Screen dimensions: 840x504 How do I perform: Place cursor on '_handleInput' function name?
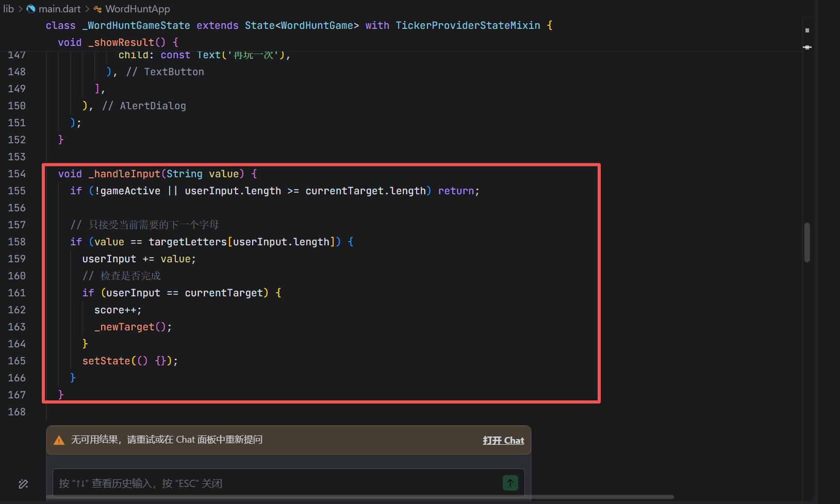click(124, 174)
